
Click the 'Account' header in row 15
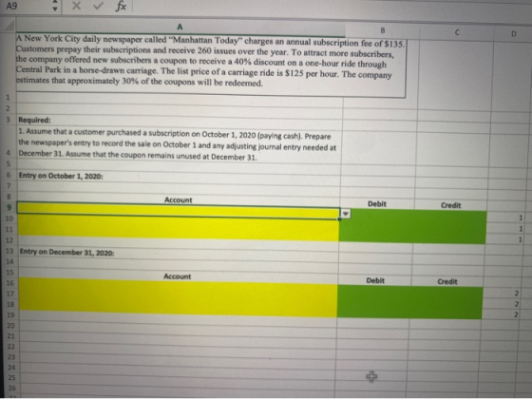click(x=177, y=276)
